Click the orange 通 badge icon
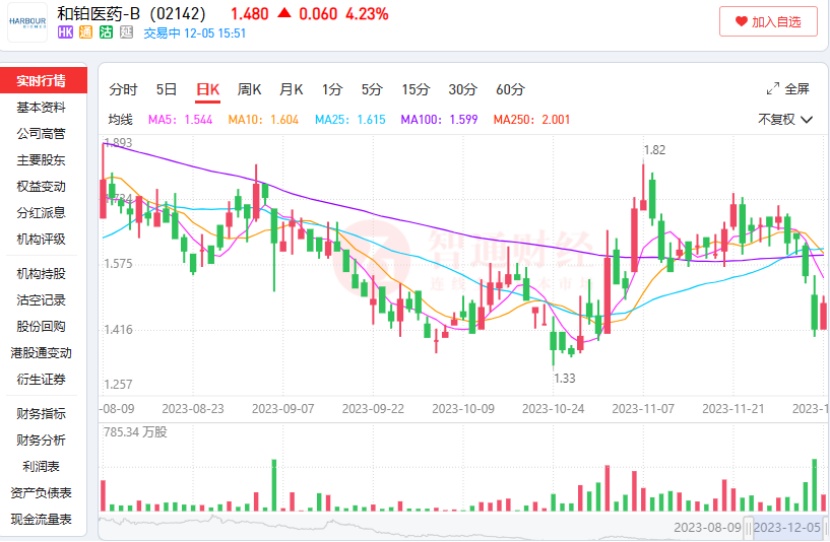 (x=86, y=32)
